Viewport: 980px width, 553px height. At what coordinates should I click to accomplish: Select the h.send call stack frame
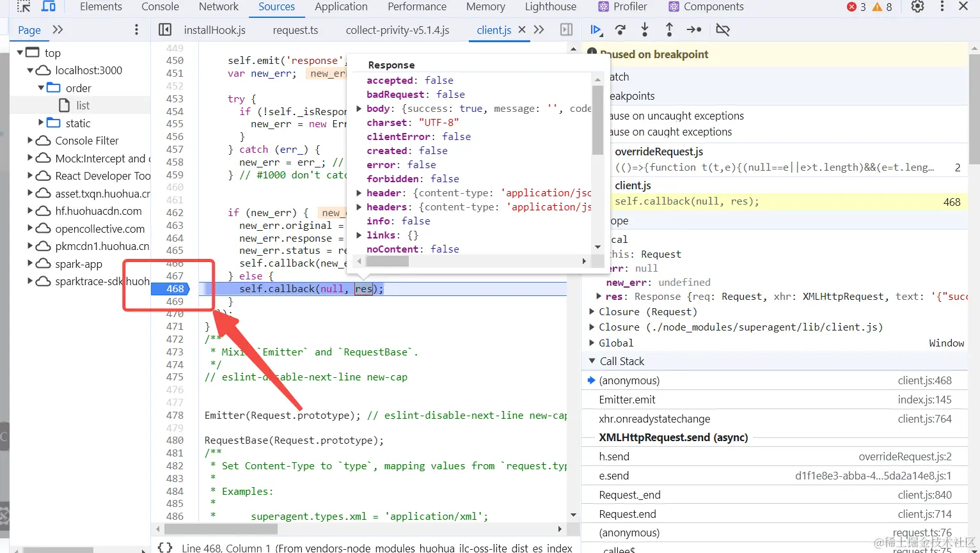pyautogui.click(x=775, y=456)
